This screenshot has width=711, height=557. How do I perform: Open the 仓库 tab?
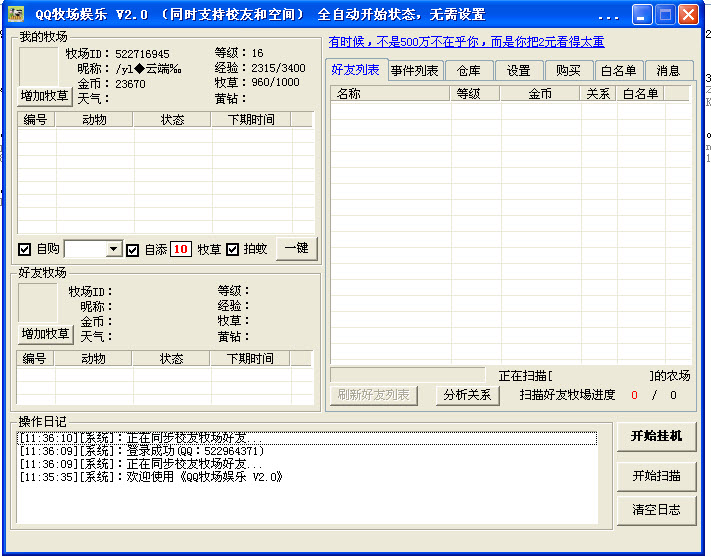pos(469,71)
